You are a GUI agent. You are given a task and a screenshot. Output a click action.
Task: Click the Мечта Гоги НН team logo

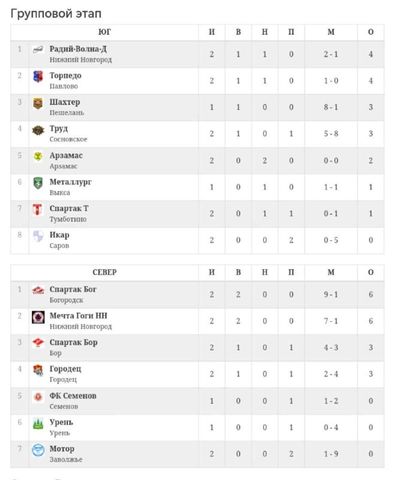(x=38, y=317)
